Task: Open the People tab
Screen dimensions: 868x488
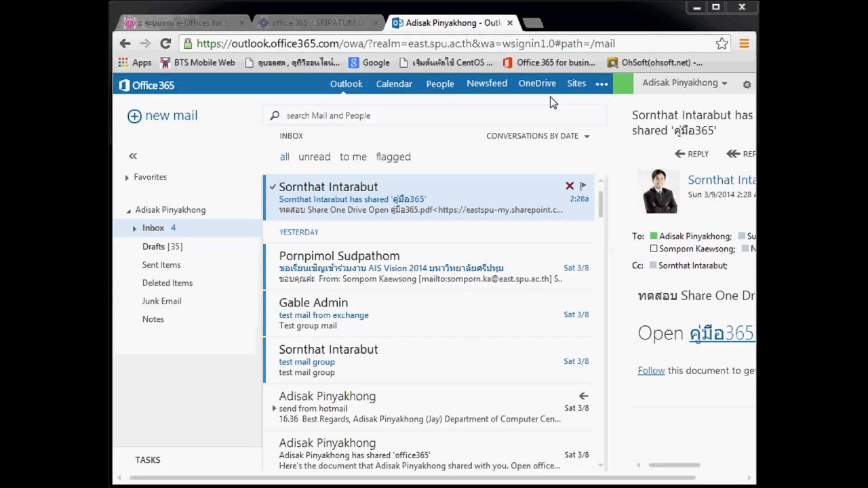Action: [440, 83]
